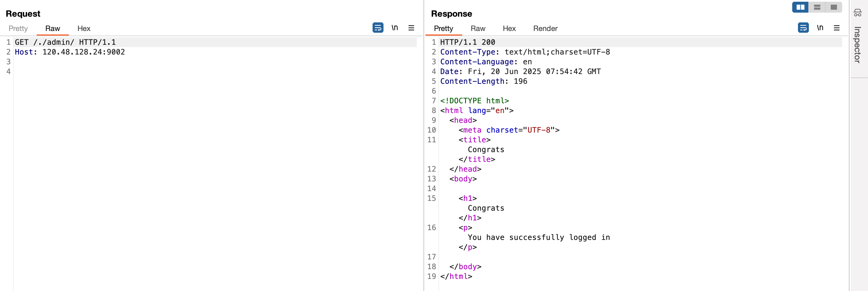Click the opening <body> tag line
Screen dimensions: 868x291
click(x=463, y=179)
